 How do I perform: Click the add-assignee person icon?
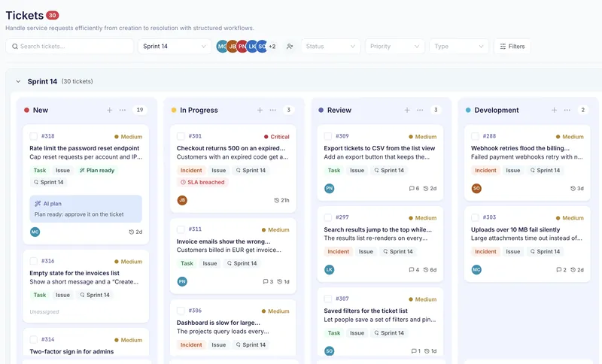[290, 47]
